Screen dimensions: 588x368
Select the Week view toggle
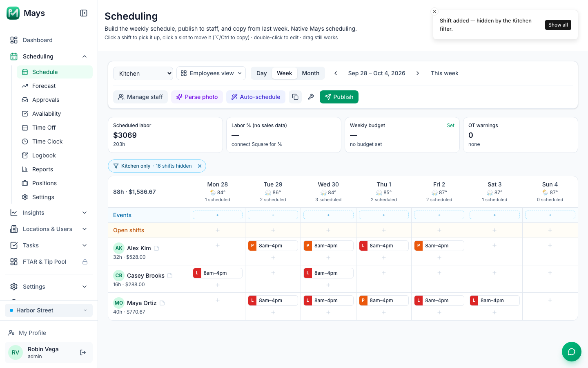(x=284, y=73)
